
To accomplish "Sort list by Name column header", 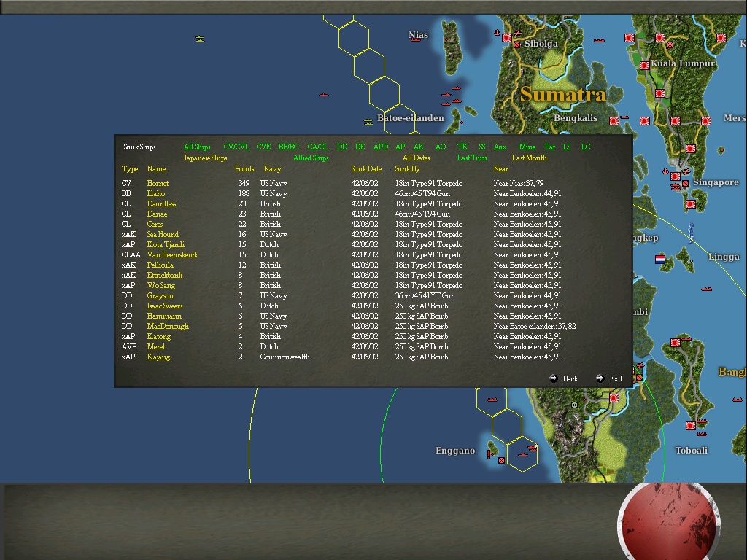I will click(x=156, y=168).
